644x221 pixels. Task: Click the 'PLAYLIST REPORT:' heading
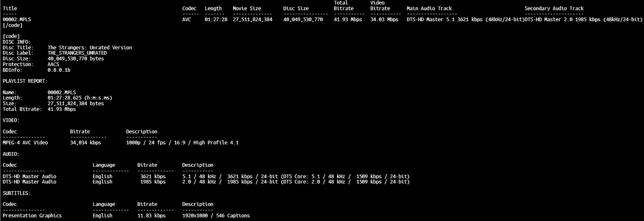coord(25,81)
